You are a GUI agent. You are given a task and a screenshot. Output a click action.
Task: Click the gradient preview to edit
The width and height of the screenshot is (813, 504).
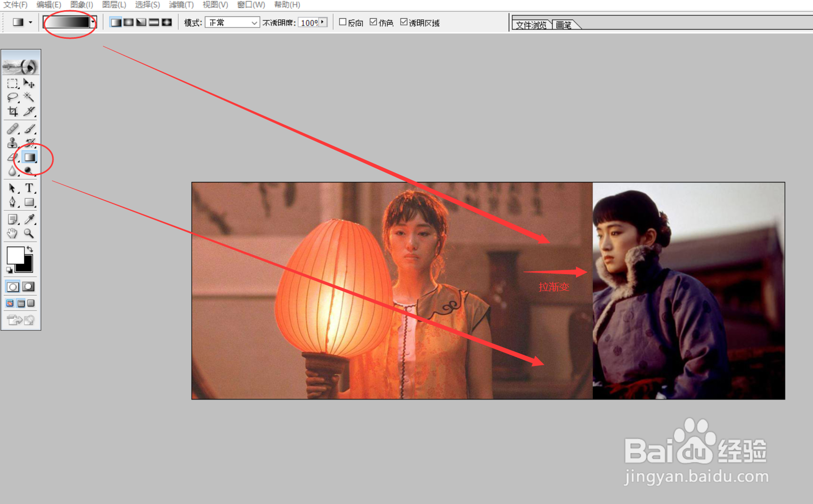[x=67, y=22]
